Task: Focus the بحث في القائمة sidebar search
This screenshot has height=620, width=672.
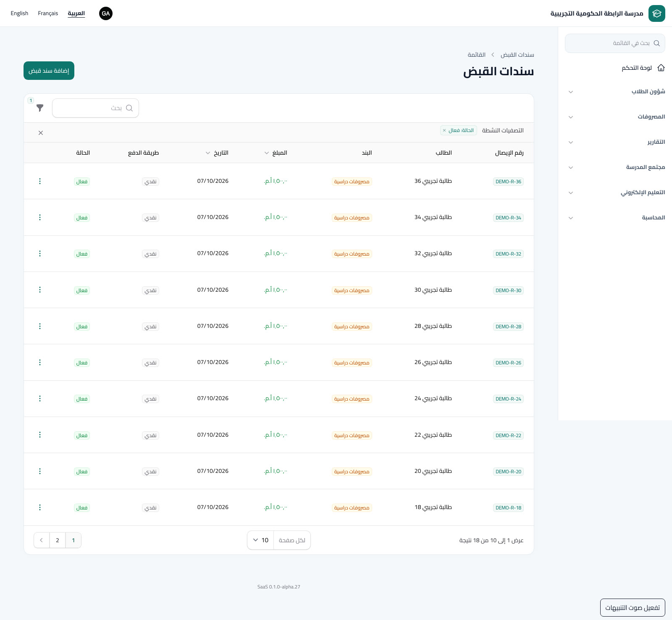Action: click(615, 43)
